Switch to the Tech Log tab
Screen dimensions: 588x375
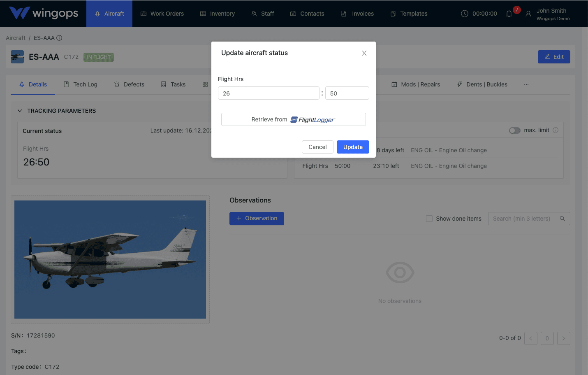[x=85, y=84]
